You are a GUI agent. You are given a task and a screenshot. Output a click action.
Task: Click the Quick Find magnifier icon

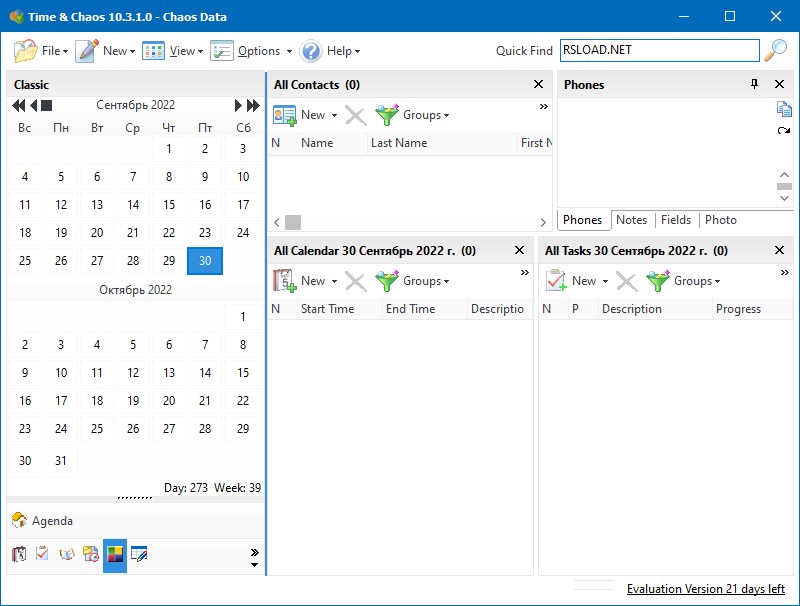(x=775, y=51)
